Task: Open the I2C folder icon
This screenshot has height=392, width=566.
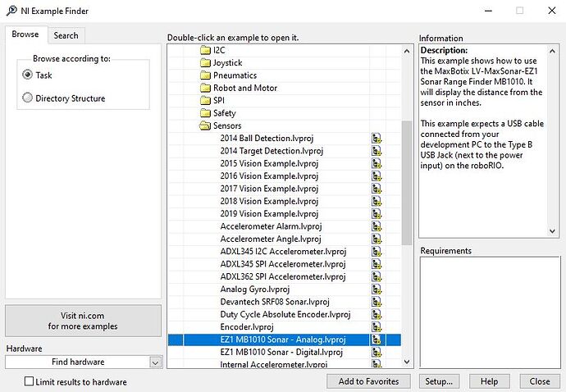Action: [x=205, y=50]
